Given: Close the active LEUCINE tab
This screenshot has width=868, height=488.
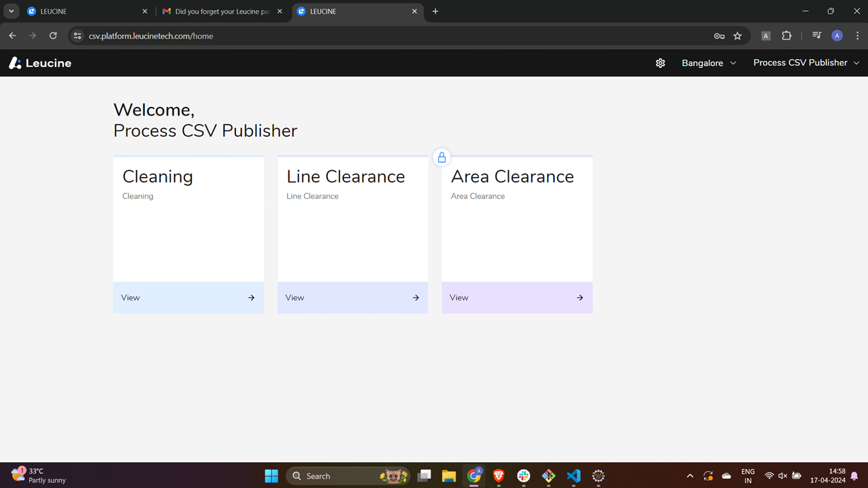Looking at the screenshot, I should (415, 12).
